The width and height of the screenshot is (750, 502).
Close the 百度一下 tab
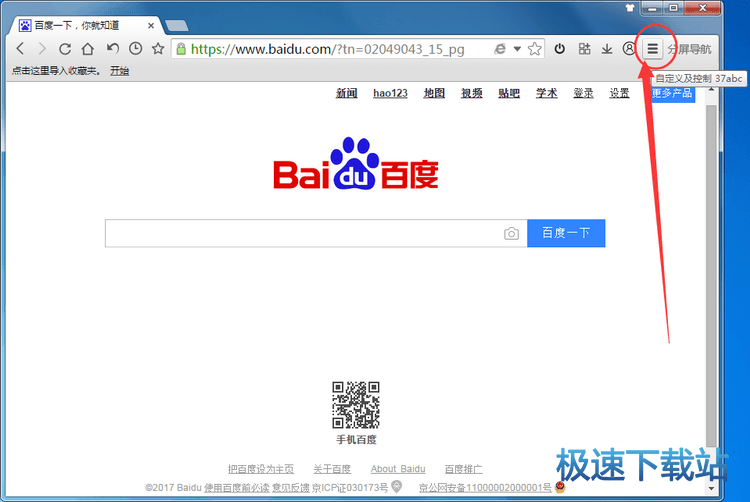(151, 26)
